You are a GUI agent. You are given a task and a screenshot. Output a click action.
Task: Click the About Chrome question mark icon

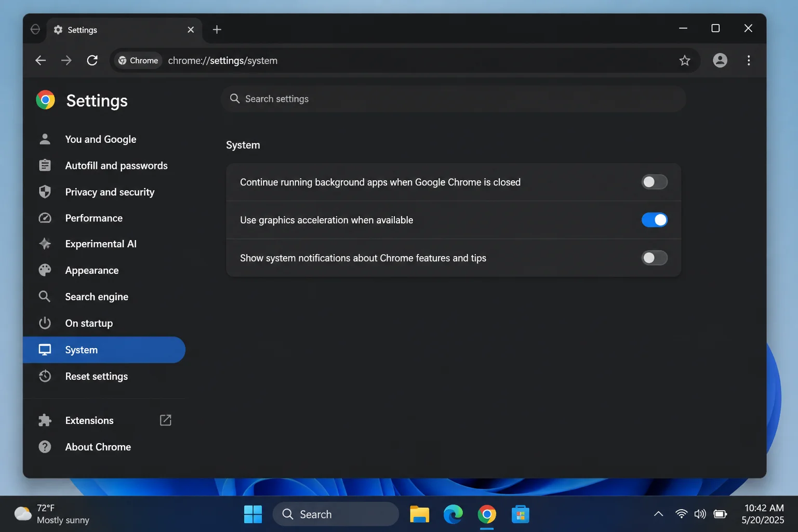point(45,447)
